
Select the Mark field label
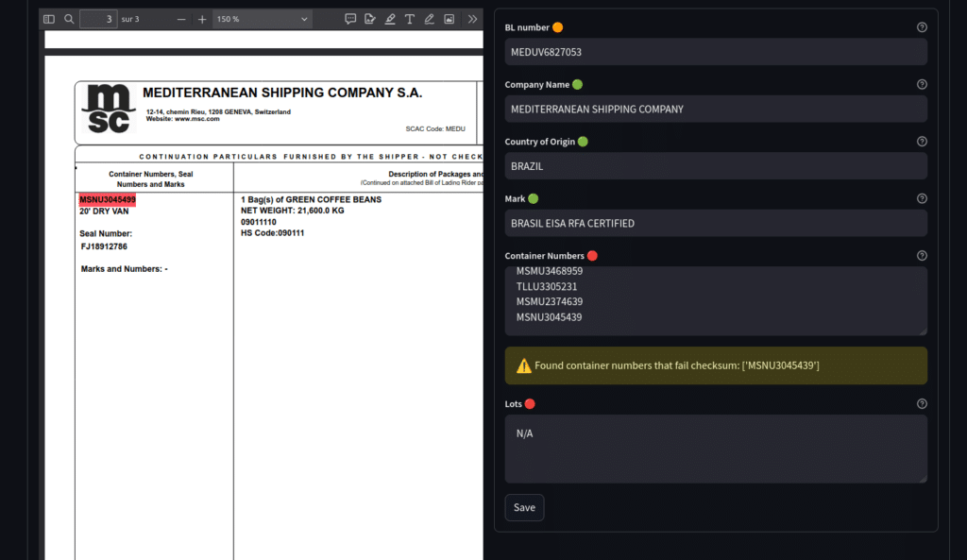tap(516, 198)
